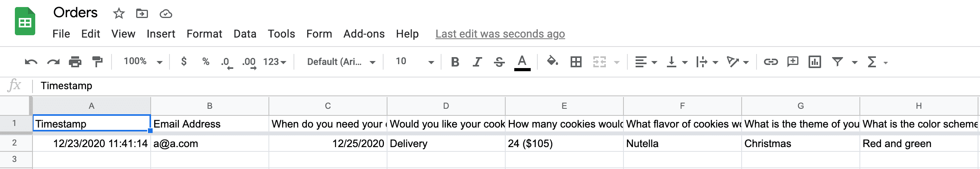The image size is (980, 169).
Task: Select the paint format roller icon
Action: point(97,62)
